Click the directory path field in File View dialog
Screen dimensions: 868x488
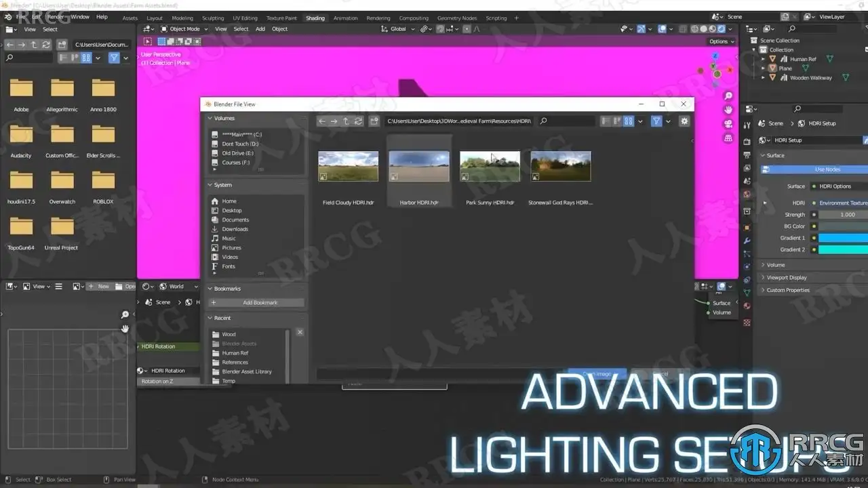459,121
